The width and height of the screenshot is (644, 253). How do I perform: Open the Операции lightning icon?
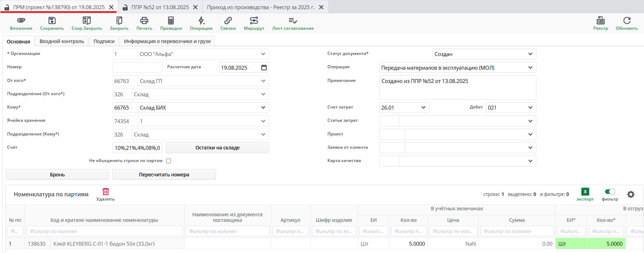(x=201, y=21)
